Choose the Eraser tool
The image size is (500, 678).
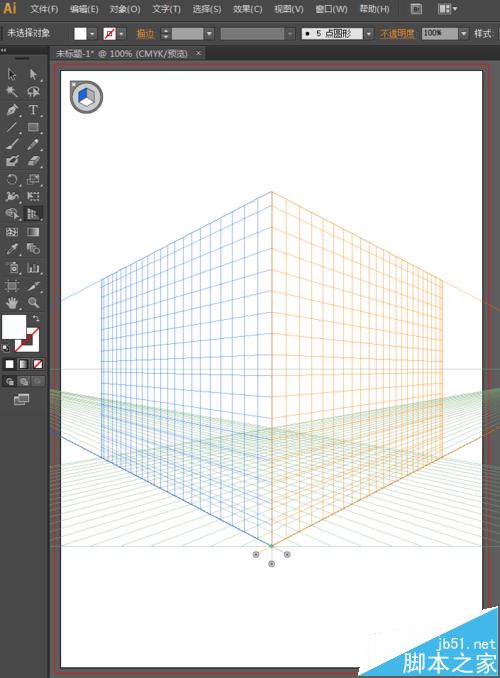coord(33,161)
